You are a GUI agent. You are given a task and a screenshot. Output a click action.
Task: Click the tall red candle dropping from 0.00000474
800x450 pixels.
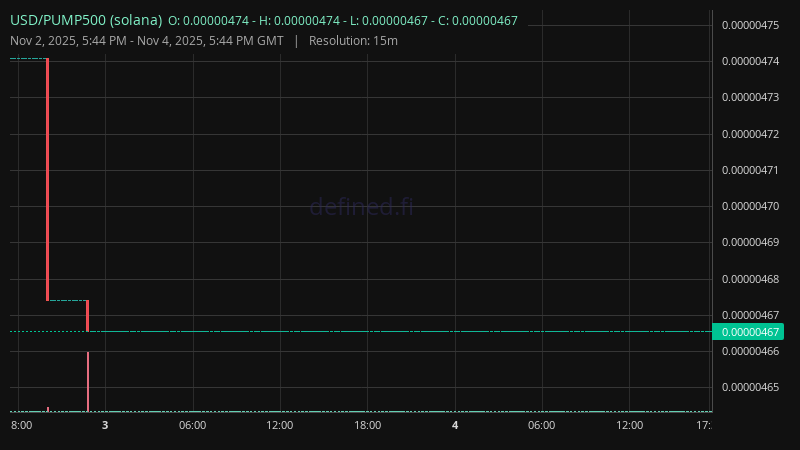(x=48, y=180)
